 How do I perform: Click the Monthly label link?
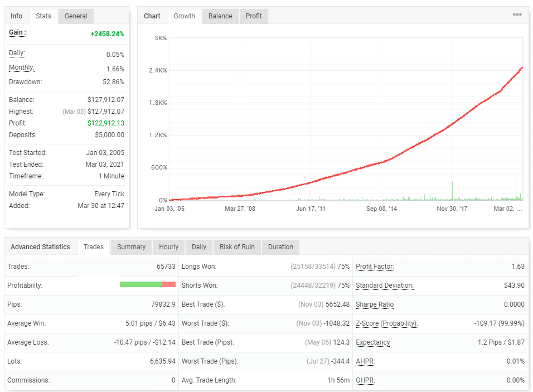click(x=22, y=67)
